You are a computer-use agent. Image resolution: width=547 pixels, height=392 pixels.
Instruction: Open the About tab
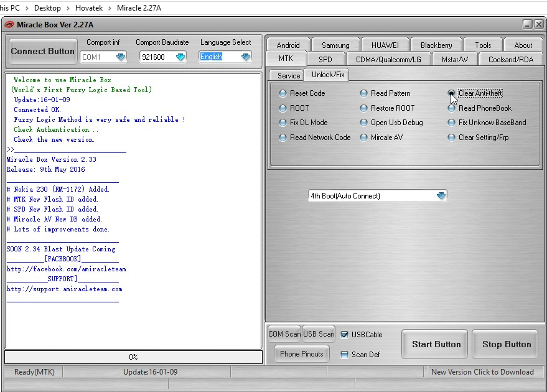click(x=523, y=45)
